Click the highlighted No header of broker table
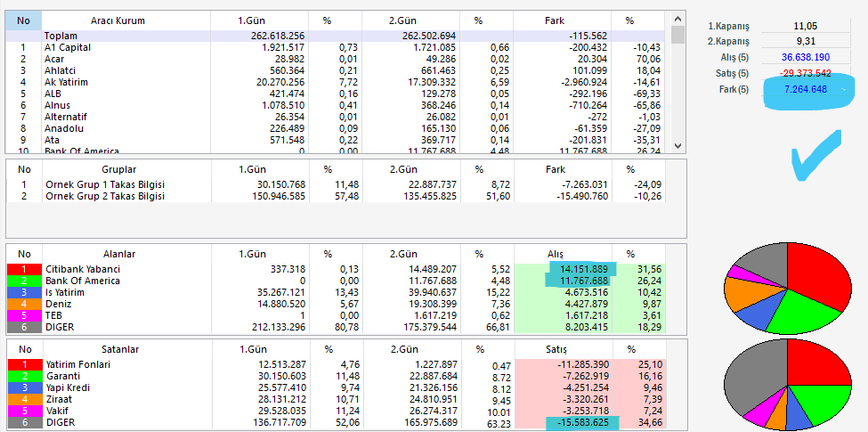The image size is (868, 432). coord(24,20)
